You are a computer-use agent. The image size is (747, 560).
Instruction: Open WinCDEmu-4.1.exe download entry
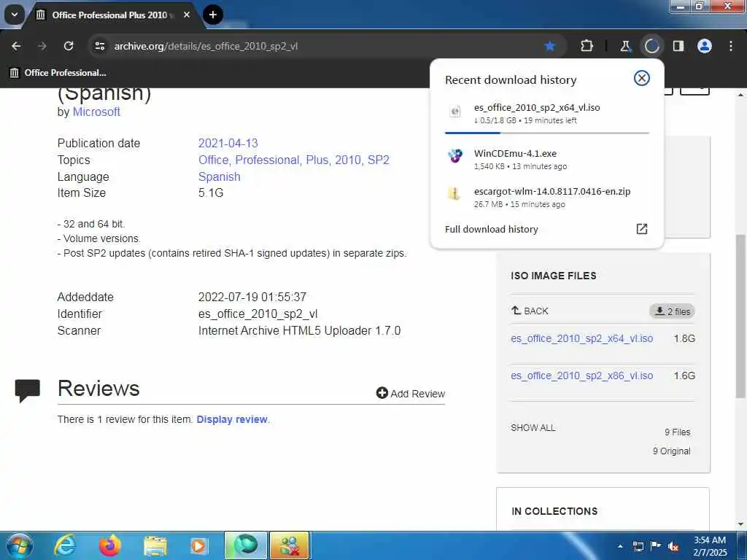pyautogui.click(x=547, y=159)
